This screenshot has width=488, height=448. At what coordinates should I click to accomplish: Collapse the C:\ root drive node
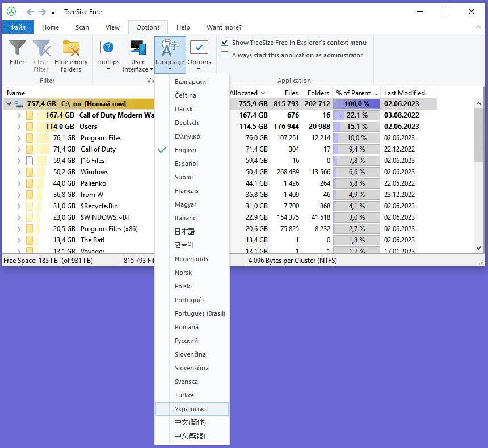coord(9,104)
